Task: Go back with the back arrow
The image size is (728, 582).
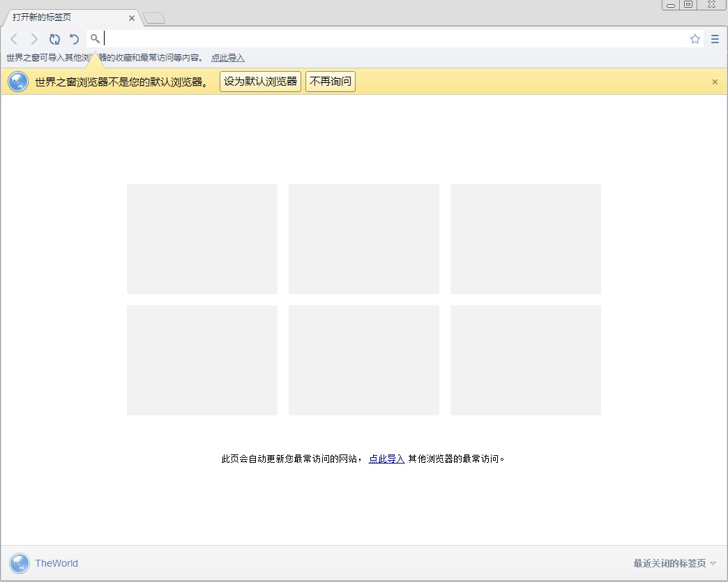Action: point(14,39)
